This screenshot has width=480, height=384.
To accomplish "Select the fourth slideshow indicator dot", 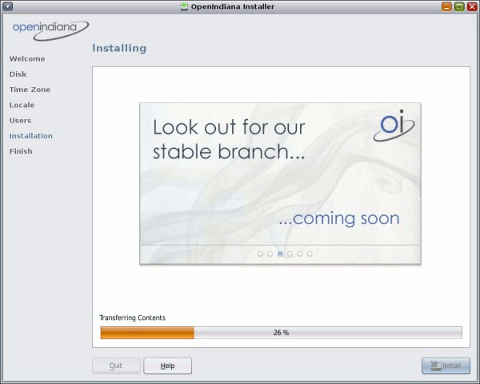I will [290, 254].
